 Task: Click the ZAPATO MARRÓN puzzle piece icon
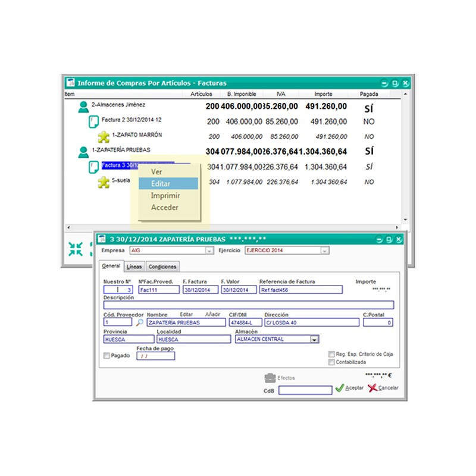(103, 136)
